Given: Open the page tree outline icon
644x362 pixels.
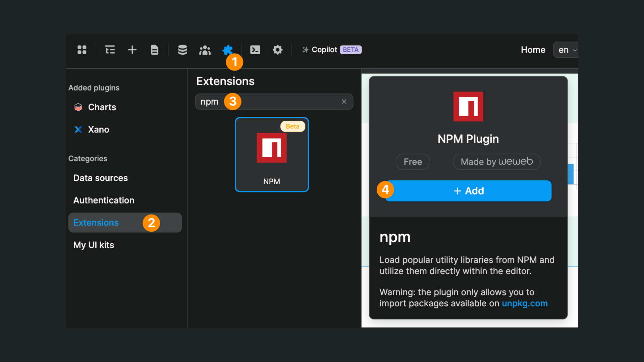Looking at the screenshot, I should coord(110,50).
